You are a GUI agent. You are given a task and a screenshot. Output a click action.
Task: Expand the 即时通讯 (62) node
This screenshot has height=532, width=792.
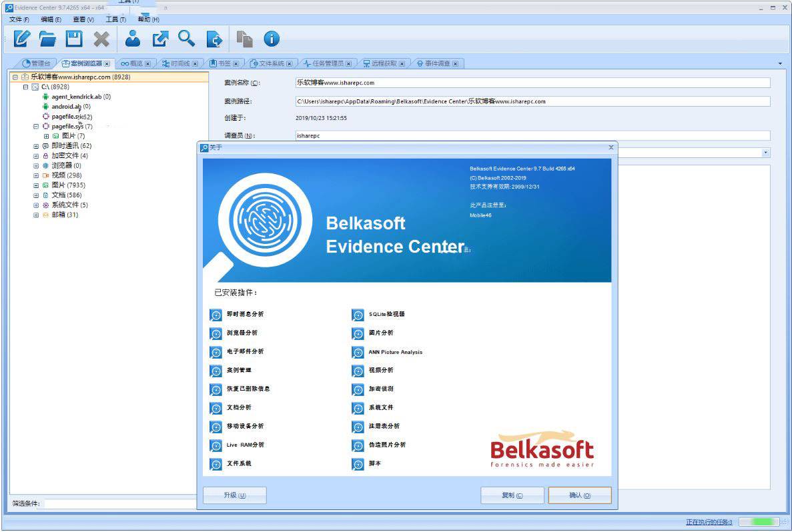point(36,146)
